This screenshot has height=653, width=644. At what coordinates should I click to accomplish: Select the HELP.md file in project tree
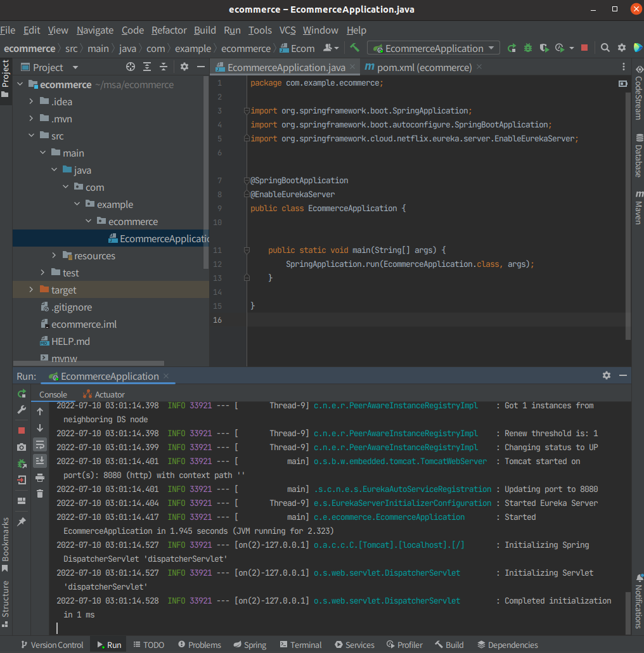pyautogui.click(x=70, y=341)
